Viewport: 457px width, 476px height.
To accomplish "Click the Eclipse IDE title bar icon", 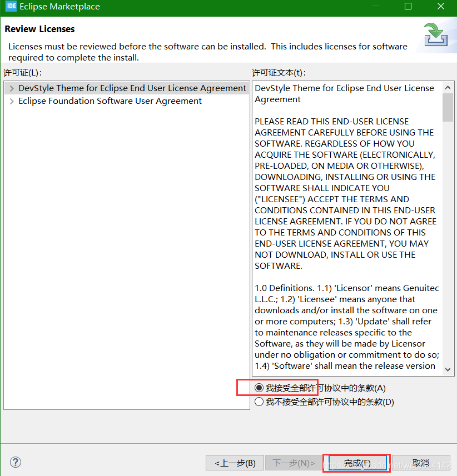I will point(11,6).
